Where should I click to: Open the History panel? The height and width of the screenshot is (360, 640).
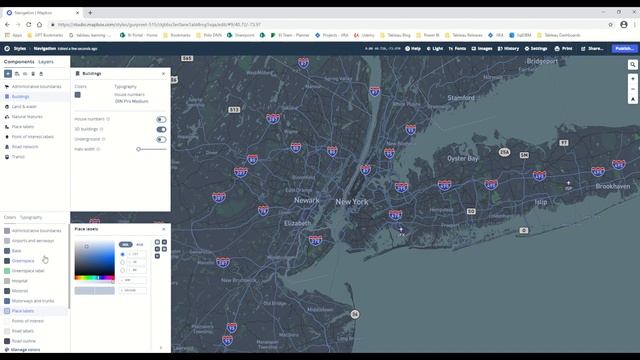click(508, 49)
